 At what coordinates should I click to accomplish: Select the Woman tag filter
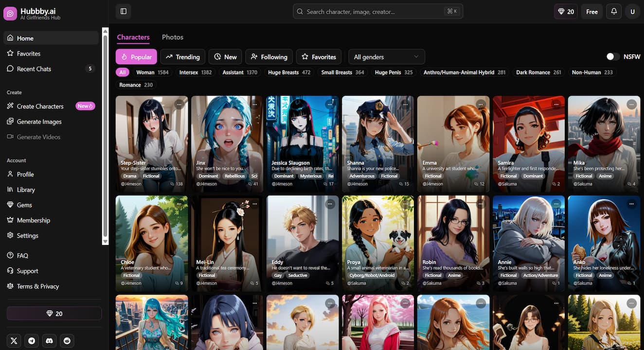coord(152,72)
